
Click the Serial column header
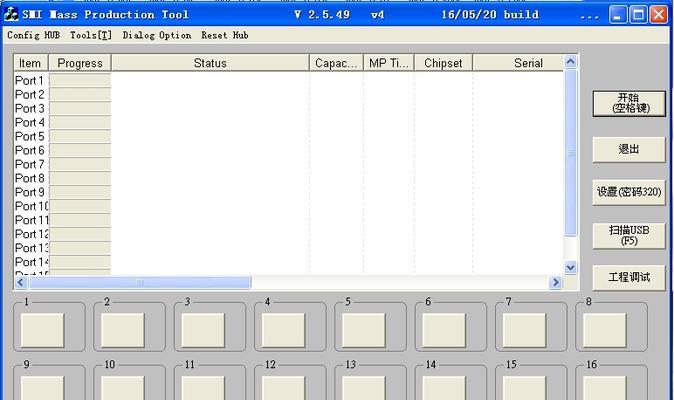[518, 63]
